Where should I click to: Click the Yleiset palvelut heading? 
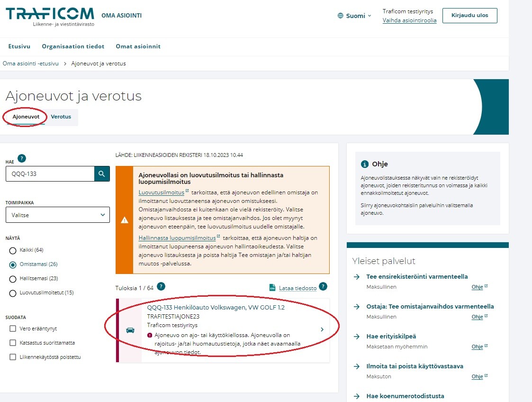pos(384,261)
